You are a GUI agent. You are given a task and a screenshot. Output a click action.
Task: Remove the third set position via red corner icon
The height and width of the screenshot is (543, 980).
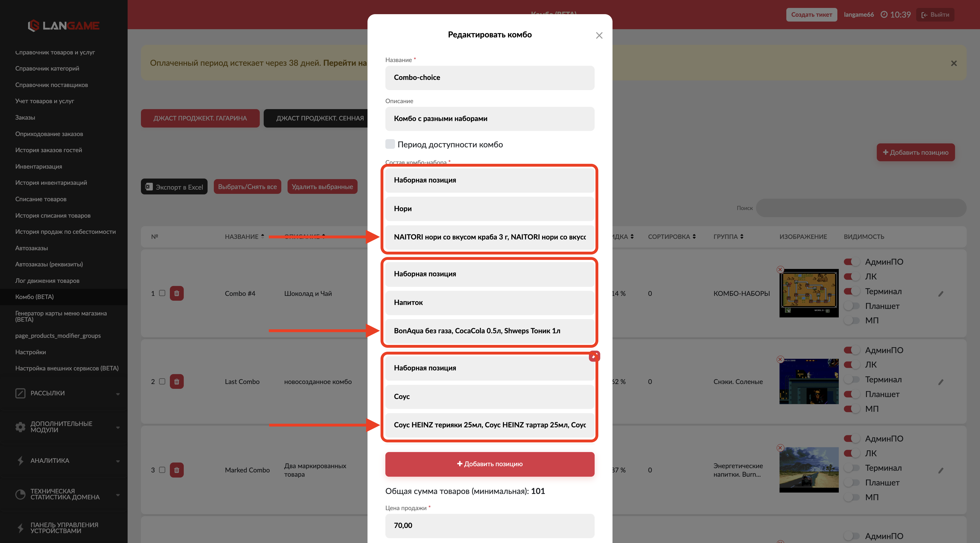594,356
